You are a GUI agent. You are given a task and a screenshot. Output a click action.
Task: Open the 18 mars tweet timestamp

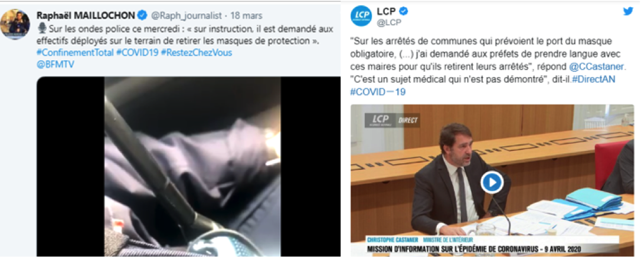[x=246, y=15]
